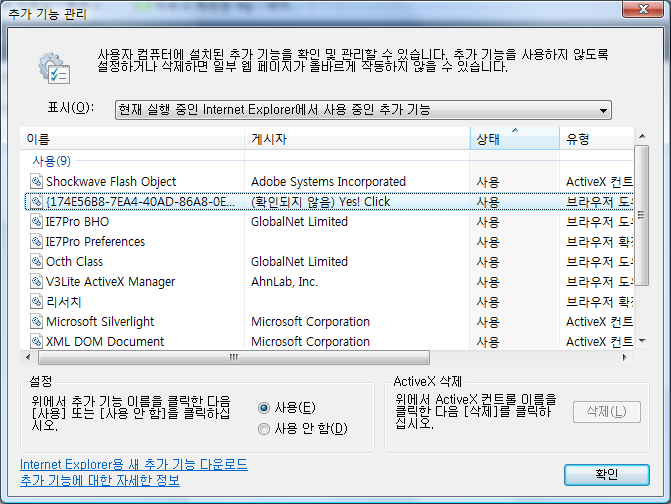Select the IE7Pro BHO name text
Image resolution: width=671 pixels, height=504 pixels.
coord(77,222)
